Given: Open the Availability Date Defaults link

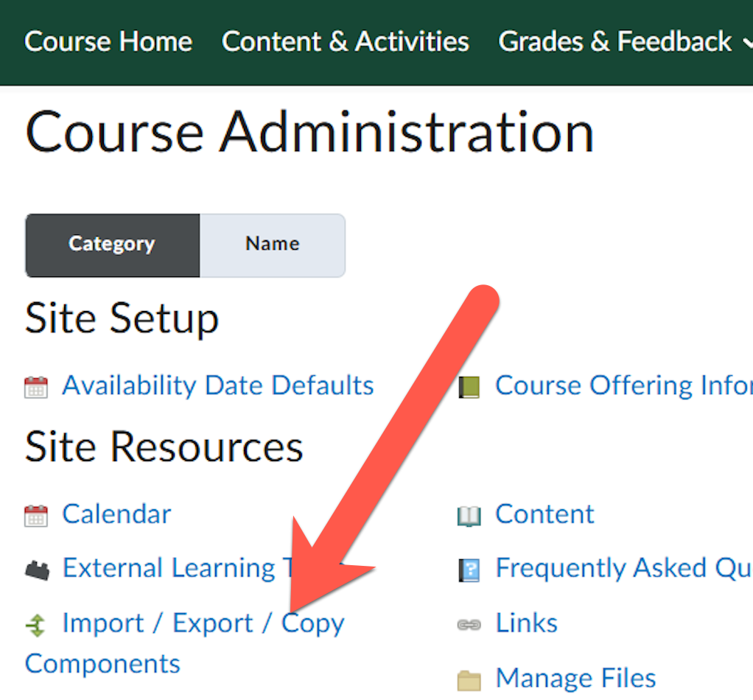Looking at the screenshot, I should point(217,385).
